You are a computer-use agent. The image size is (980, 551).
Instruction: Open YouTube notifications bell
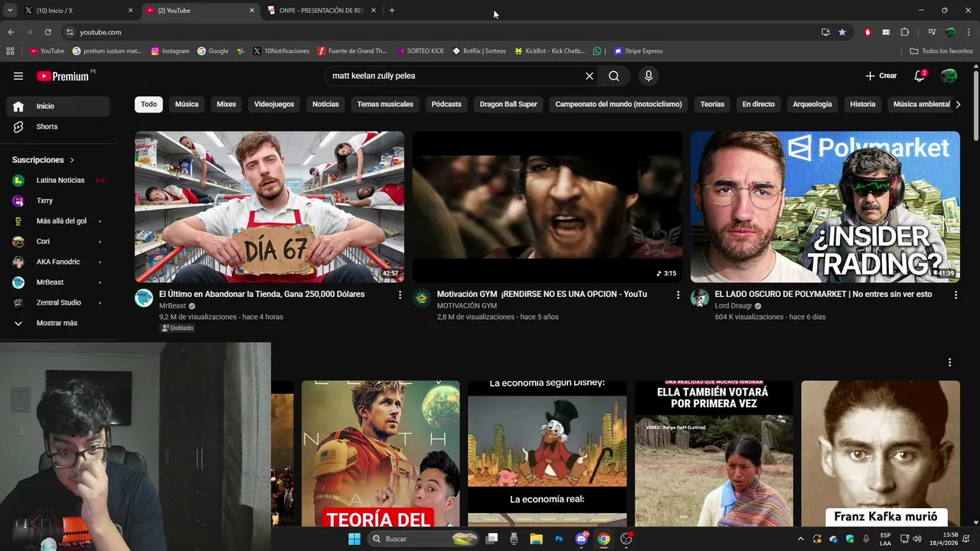[x=920, y=76]
